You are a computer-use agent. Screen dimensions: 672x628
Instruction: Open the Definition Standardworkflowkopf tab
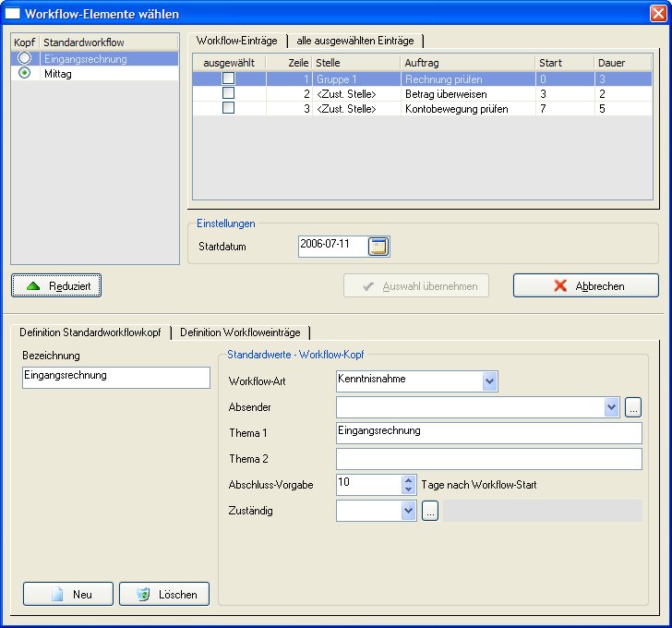coord(90,332)
